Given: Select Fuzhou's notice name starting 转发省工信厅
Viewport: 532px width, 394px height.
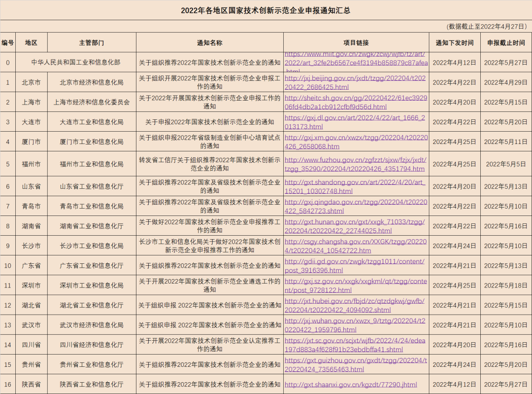Looking at the screenshot, I should click(210, 164).
